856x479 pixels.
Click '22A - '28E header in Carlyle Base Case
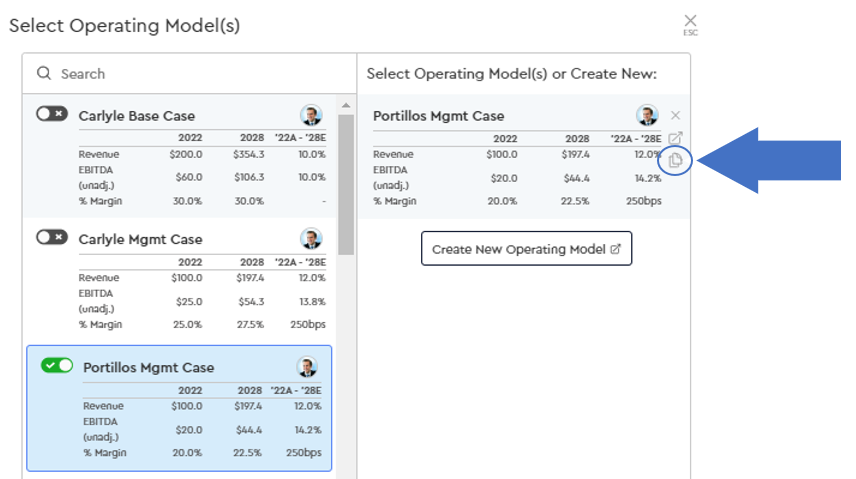[x=300, y=138]
